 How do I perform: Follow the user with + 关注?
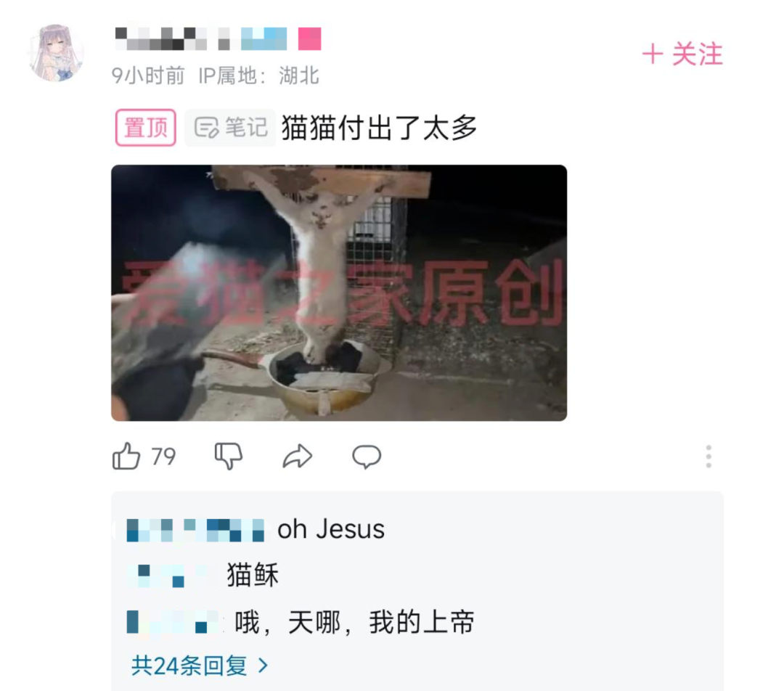coord(682,54)
